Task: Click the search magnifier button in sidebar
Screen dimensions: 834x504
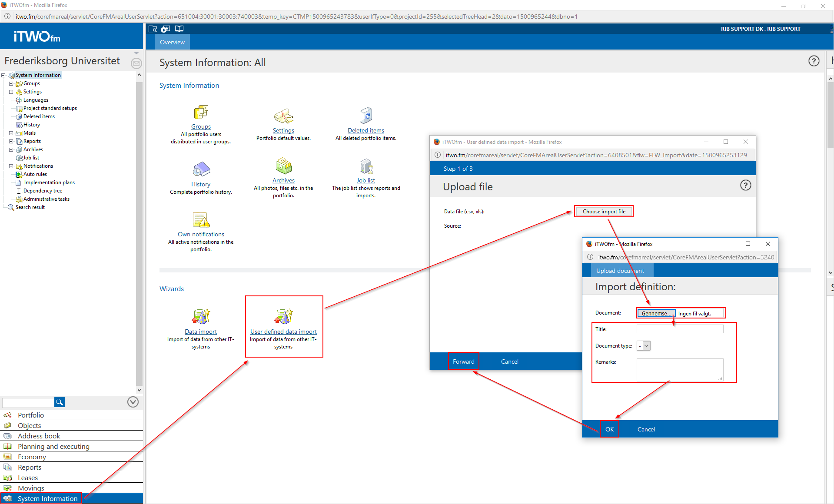Action: pos(60,402)
